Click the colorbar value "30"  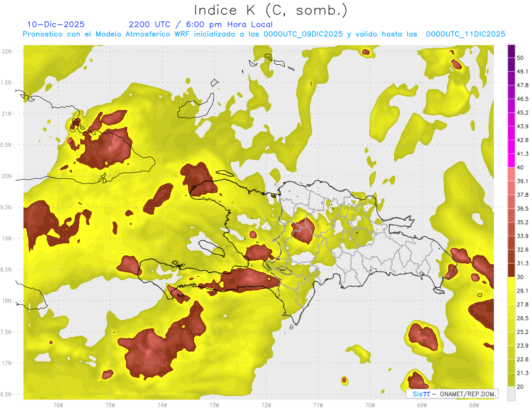tap(520, 277)
